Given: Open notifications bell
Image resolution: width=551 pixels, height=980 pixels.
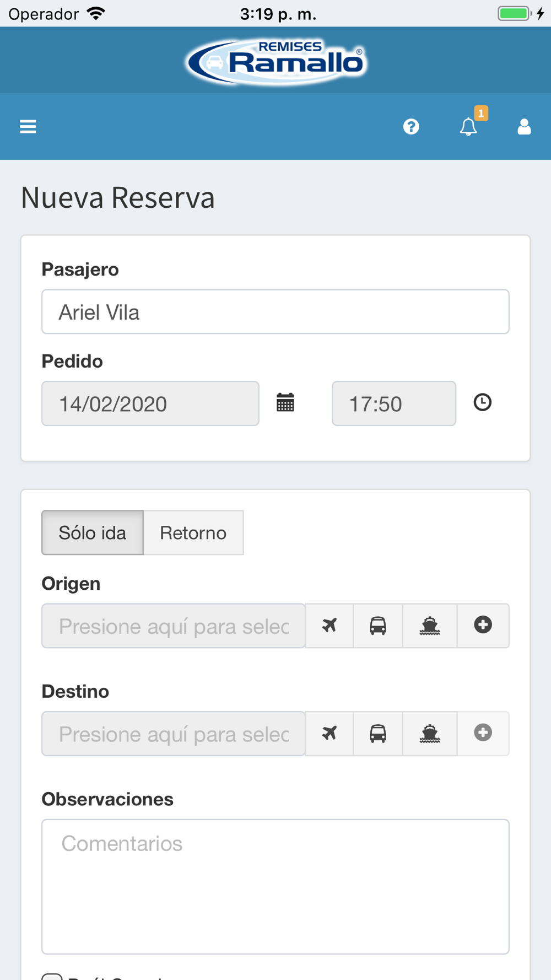Looking at the screenshot, I should [x=469, y=127].
